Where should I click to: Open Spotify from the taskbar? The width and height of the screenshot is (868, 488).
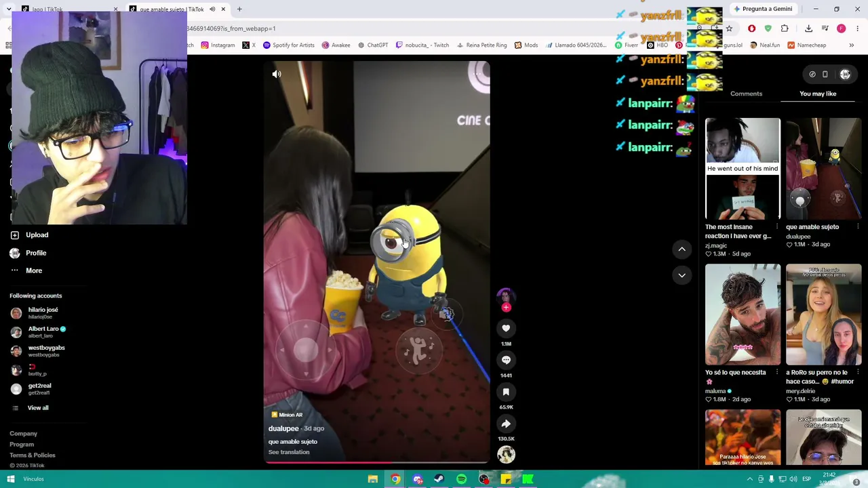461,479
